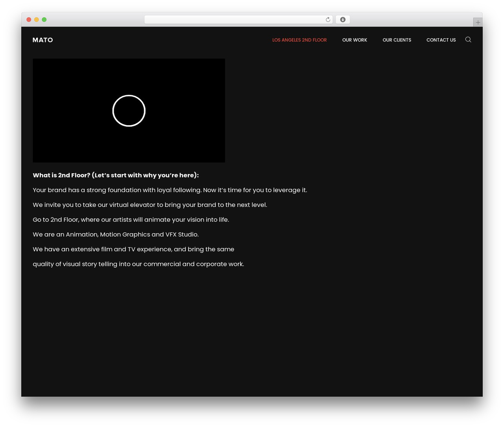The image size is (504, 427).
Task: Maximize the window using green button
Action: pyautogui.click(x=44, y=20)
